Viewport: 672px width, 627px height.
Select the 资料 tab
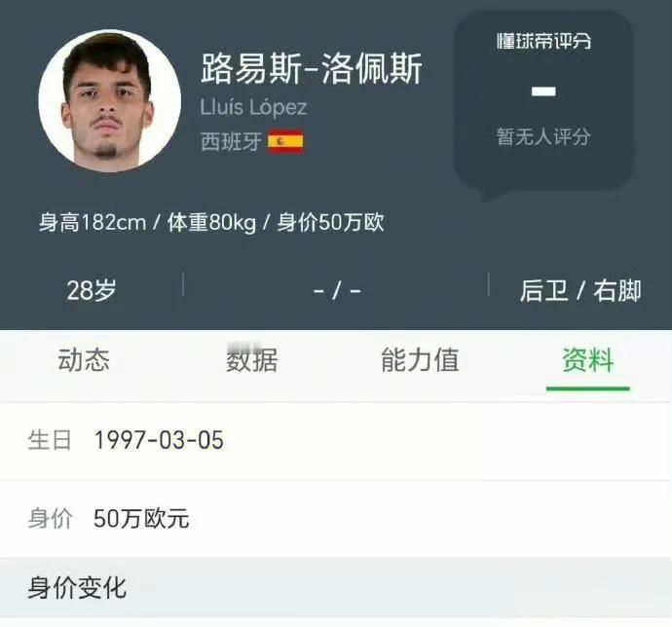[588, 359]
